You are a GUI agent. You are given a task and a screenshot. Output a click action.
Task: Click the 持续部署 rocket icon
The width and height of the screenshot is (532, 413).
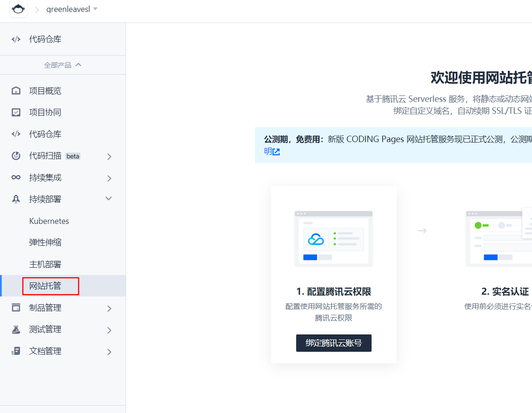click(x=16, y=199)
